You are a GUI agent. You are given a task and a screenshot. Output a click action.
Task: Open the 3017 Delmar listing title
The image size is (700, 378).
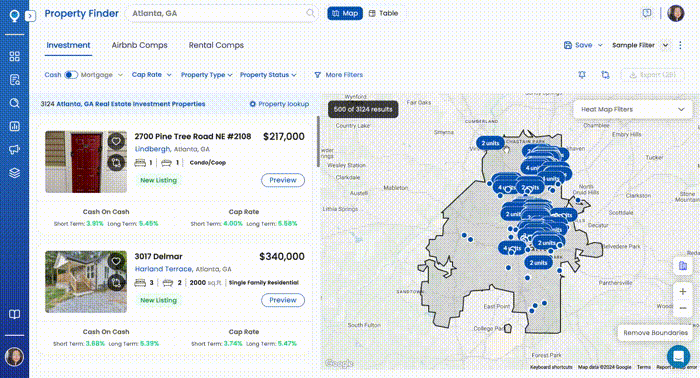coord(158,257)
